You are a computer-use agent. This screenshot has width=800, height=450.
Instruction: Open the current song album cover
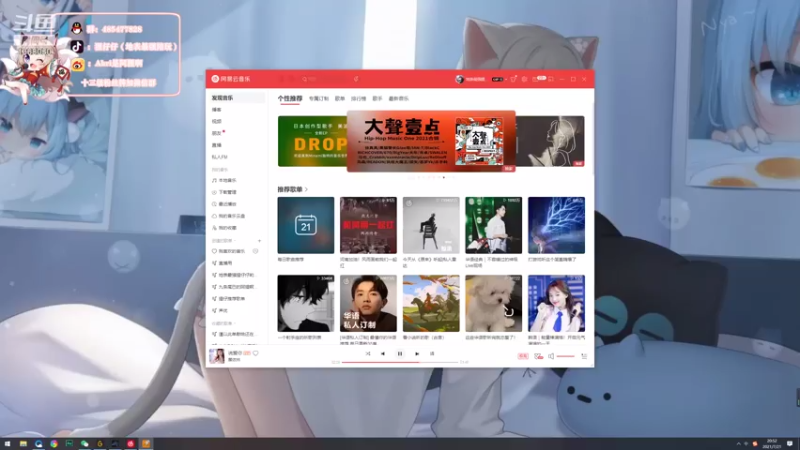(217, 356)
